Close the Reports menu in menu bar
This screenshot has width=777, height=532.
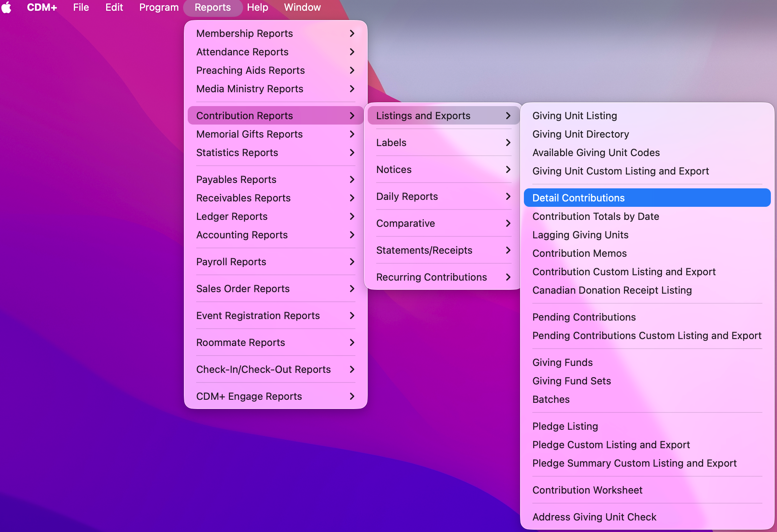click(x=213, y=7)
